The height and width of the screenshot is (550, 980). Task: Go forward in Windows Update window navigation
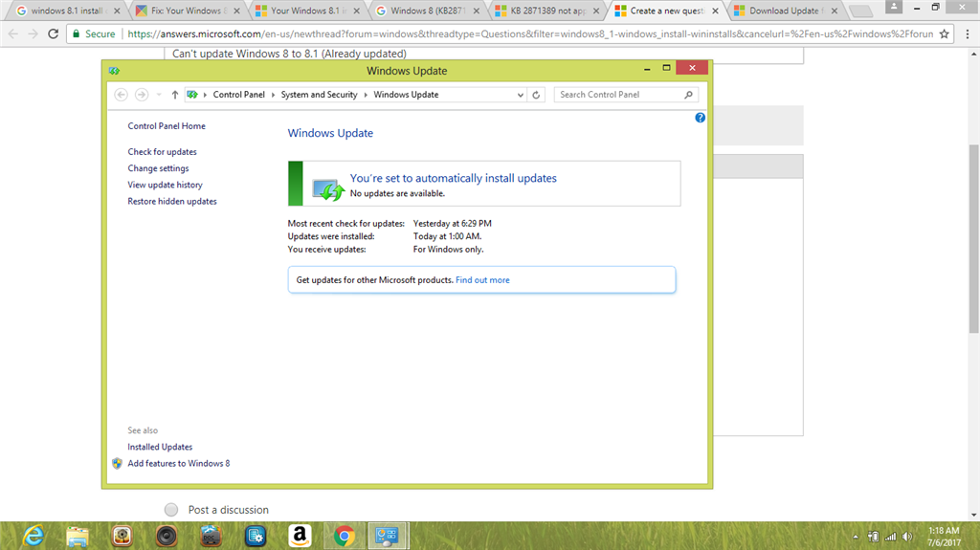(x=142, y=95)
